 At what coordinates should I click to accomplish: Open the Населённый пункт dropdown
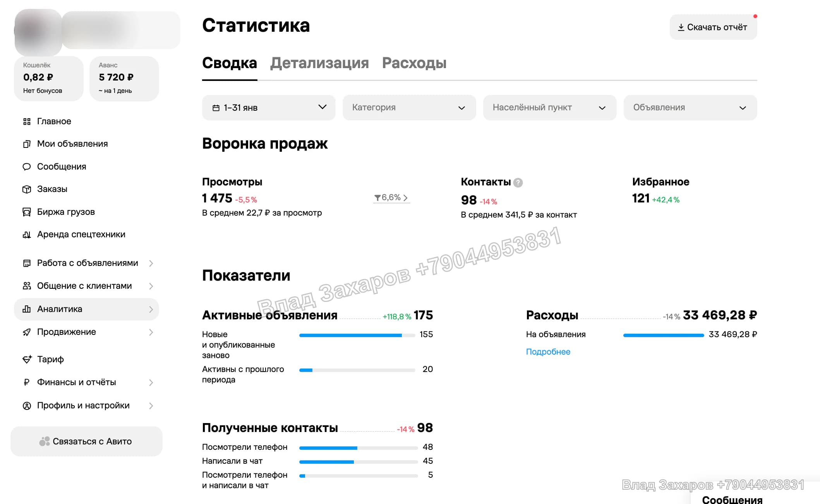550,108
